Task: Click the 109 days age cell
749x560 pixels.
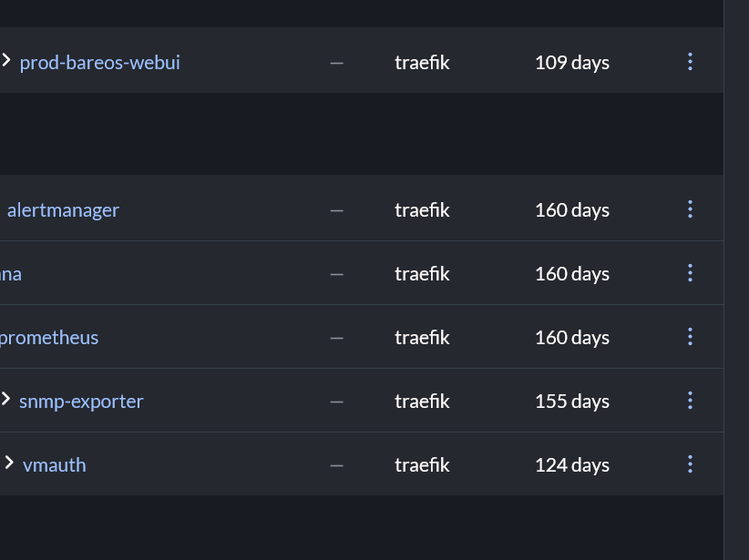Action: pyautogui.click(x=572, y=62)
